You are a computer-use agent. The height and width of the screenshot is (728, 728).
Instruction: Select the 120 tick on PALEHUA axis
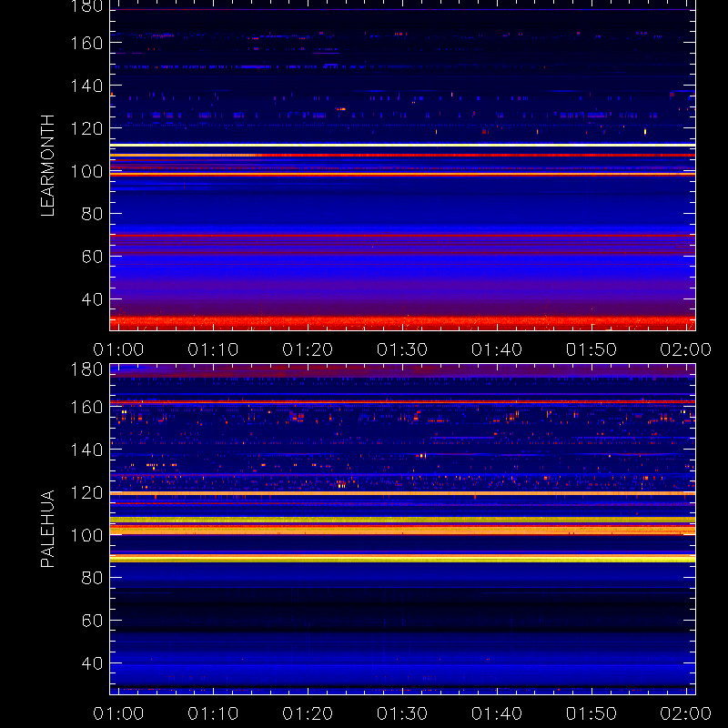pos(86,492)
